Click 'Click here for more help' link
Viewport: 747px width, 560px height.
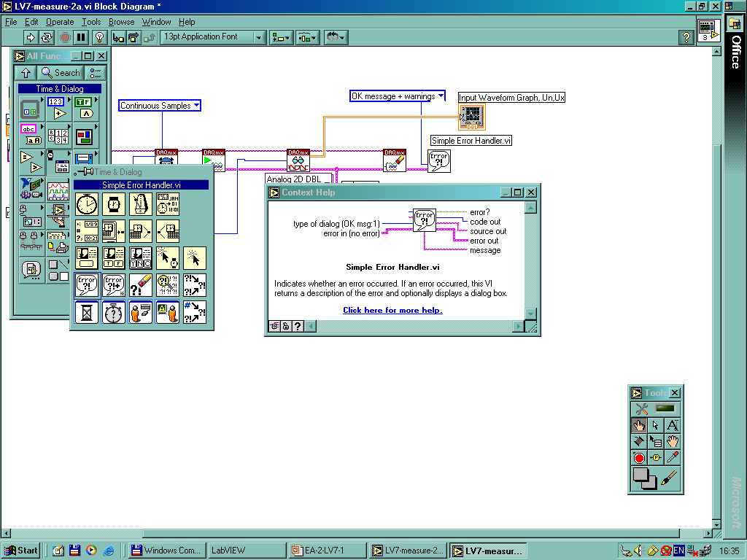click(x=392, y=310)
